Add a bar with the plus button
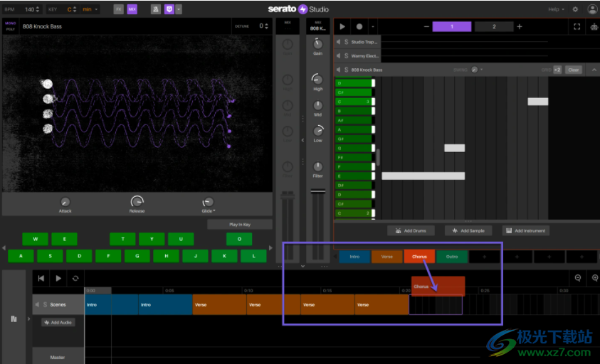 (520, 26)
